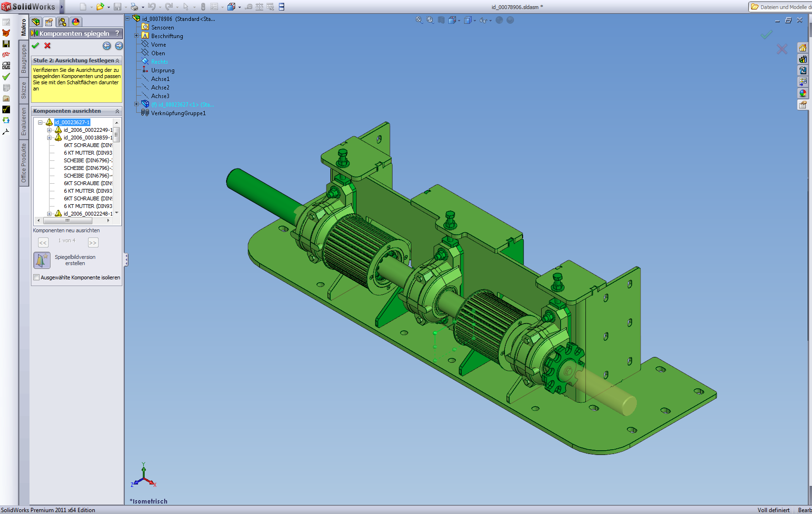Switch to the Skizze tab
Screen dimensions: 812x514
click(24, 90)
